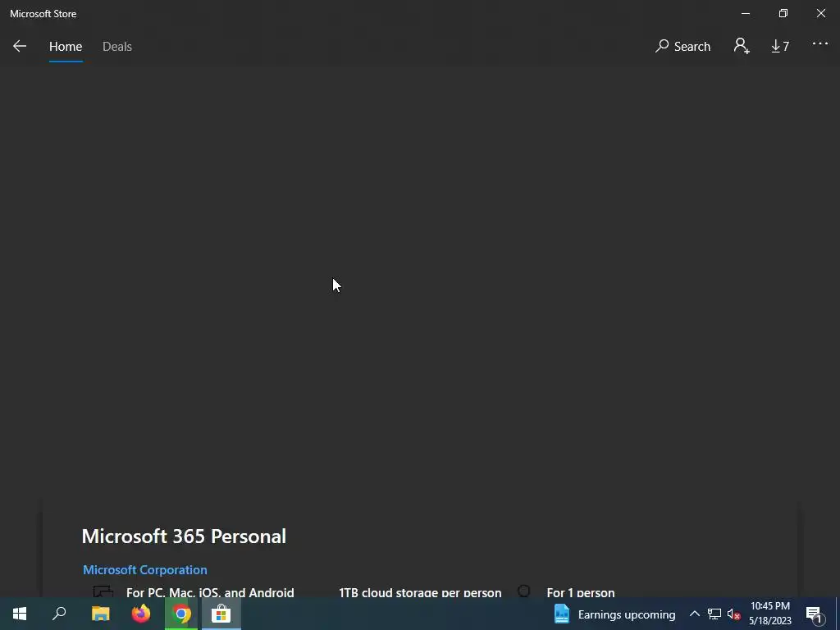Open the Action Center notifications icon
840x630 pixels.
click(x=815, y=614)
